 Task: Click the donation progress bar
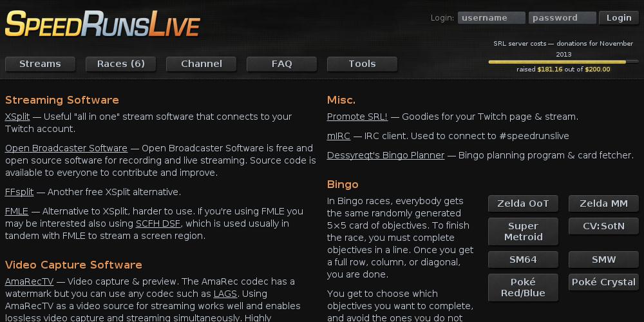coord(563,62)
